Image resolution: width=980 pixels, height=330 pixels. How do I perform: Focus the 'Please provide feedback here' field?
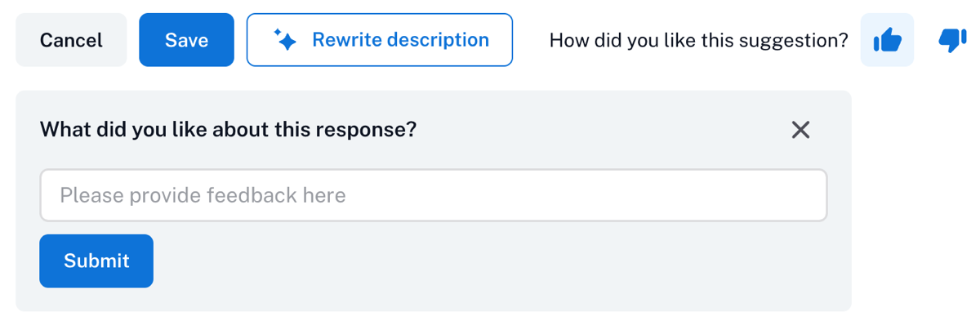434,195
